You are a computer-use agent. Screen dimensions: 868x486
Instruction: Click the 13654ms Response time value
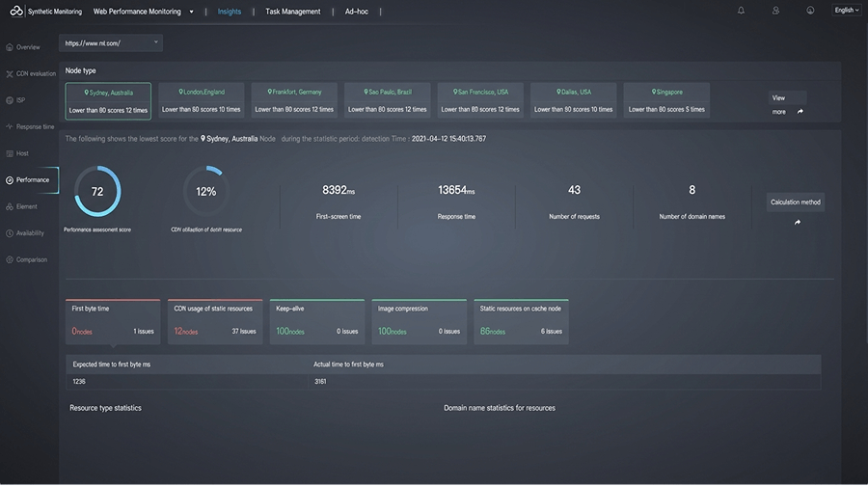point(456,190)
